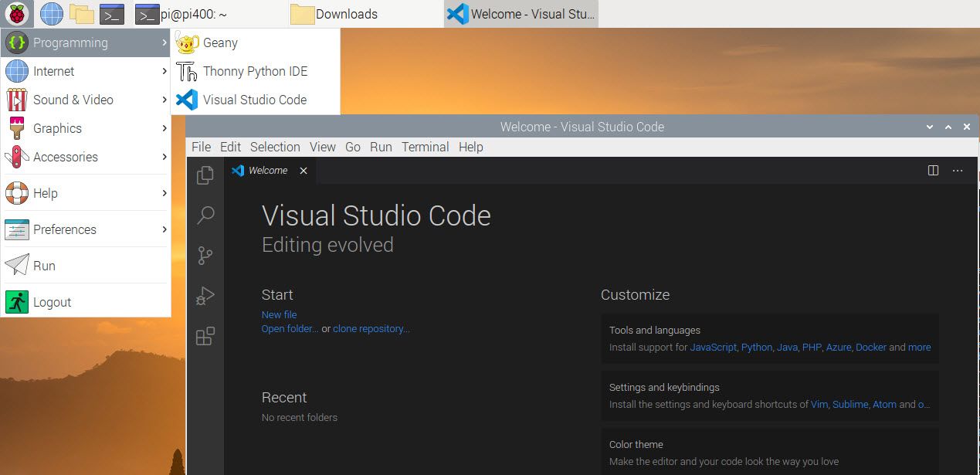Launch Geany from the Programming submenu
980x475 pixels.
point(255,42)
